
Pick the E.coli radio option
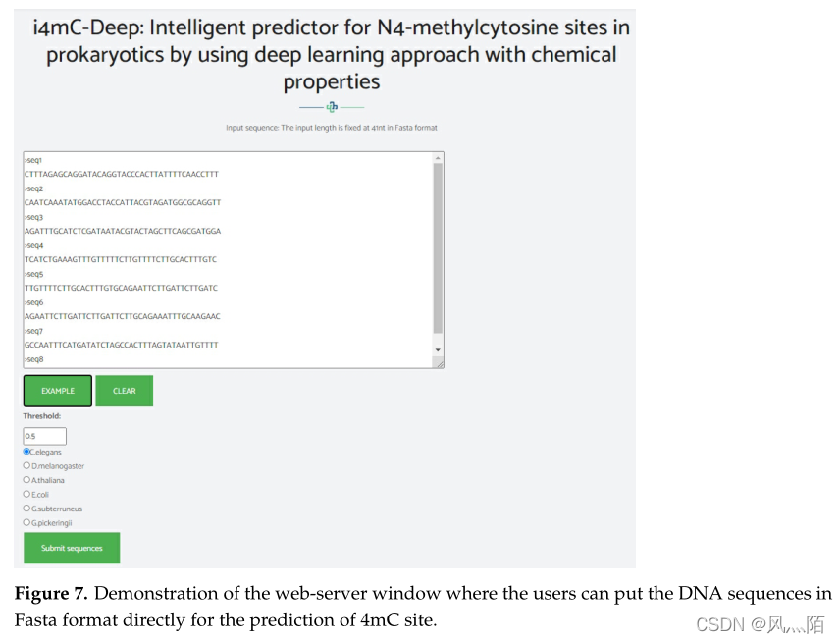tap(26, 494)
